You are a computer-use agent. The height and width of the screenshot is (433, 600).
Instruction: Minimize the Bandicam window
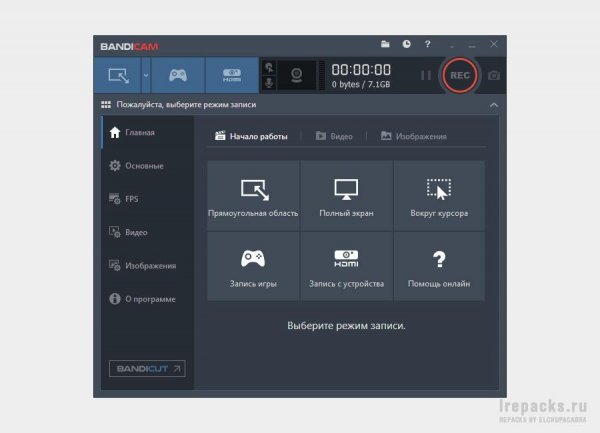[472, 45]
